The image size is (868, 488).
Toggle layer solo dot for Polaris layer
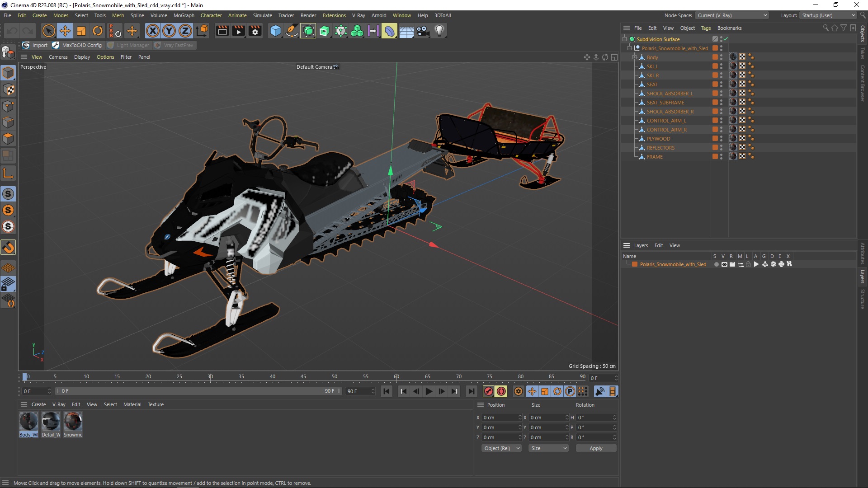pos(716,264)
